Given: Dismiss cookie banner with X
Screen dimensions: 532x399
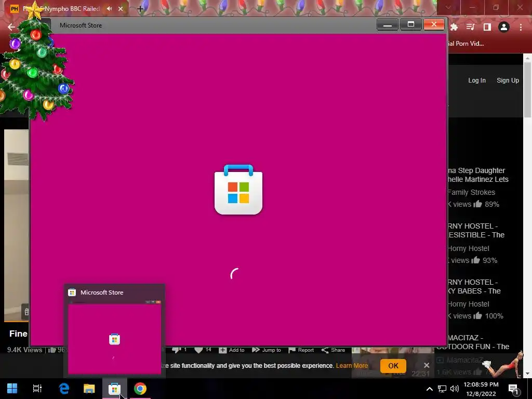Looking at the screenshot, I should (x=427, y=365).
